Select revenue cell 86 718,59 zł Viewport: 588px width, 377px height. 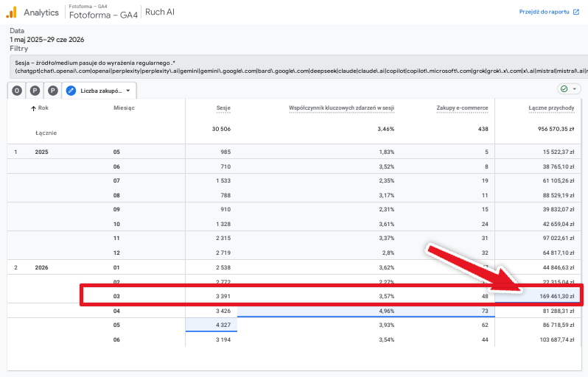559,325
